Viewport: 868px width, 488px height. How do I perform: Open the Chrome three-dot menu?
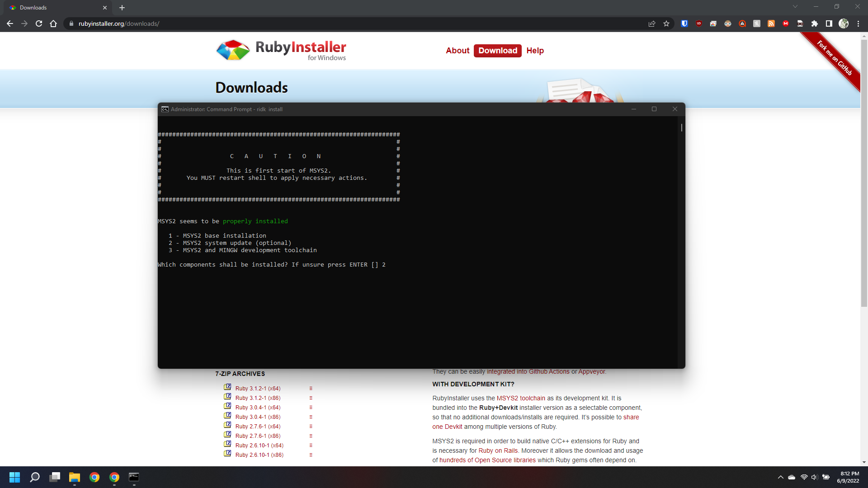click(x=858, y=23)
